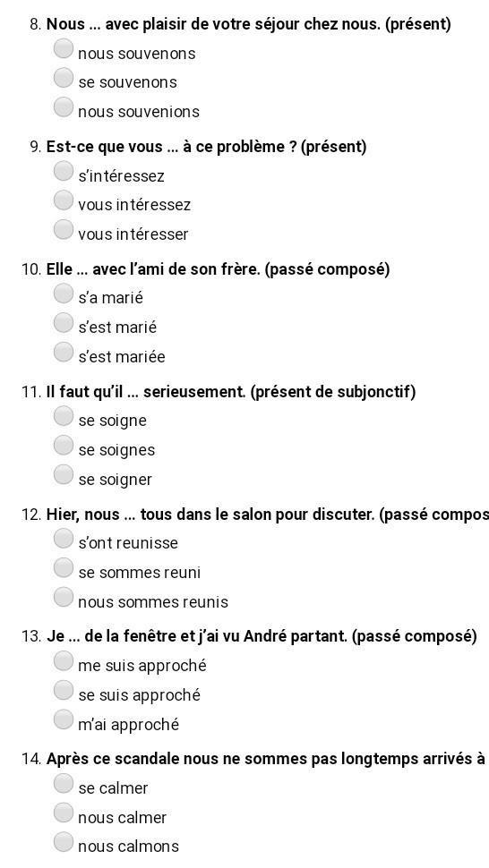489x868 pixels.
Task: Mark 'nous sommes reunis' as the answer
Action: pyautogui.click(x=64, y=597)
